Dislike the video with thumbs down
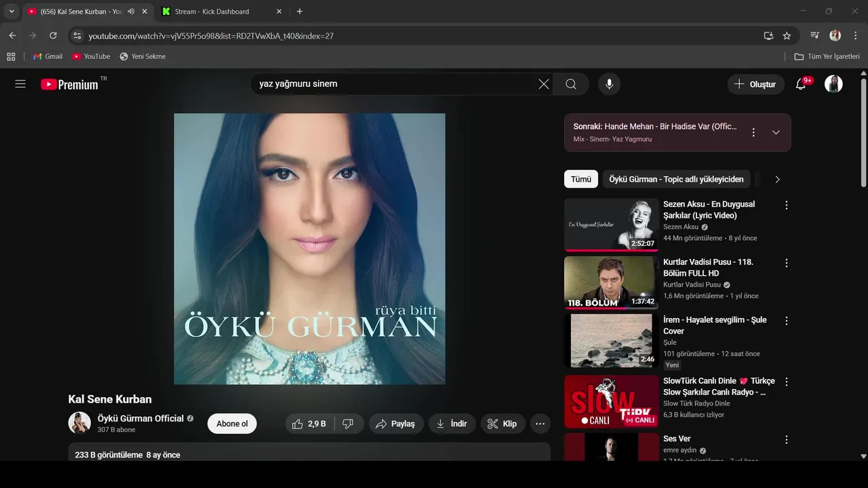868x488 pixels. click(349, 424)
